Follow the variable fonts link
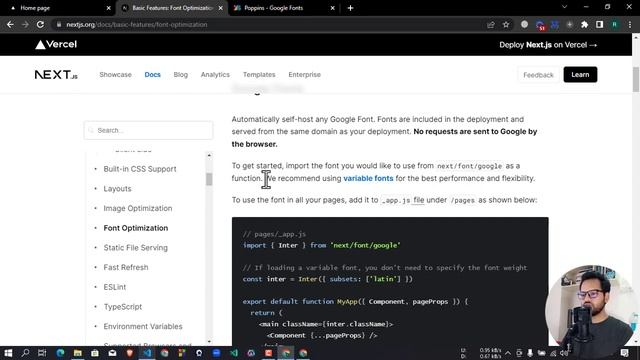Image resolution: width=640 pixels, height=360 pixels. (368, 178)
